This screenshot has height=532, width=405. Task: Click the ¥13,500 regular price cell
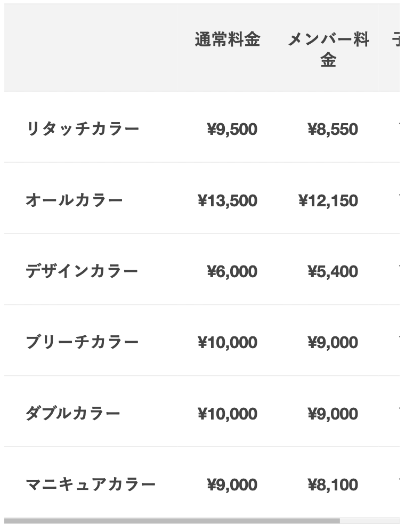(228, 200)
